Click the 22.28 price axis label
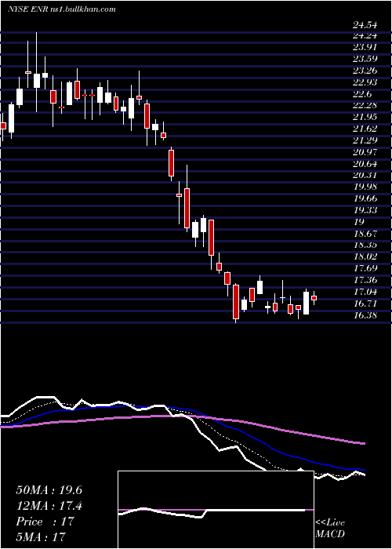 (365, 105)
